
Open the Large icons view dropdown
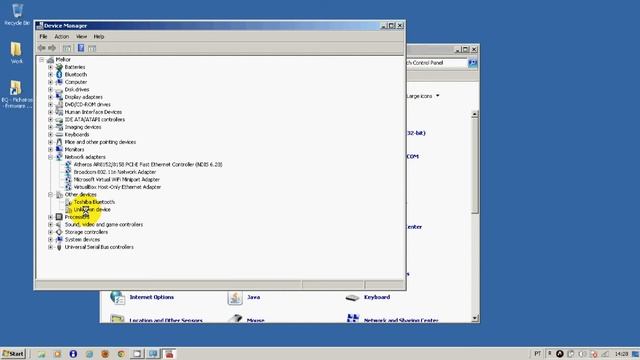[x=423, y=96]
